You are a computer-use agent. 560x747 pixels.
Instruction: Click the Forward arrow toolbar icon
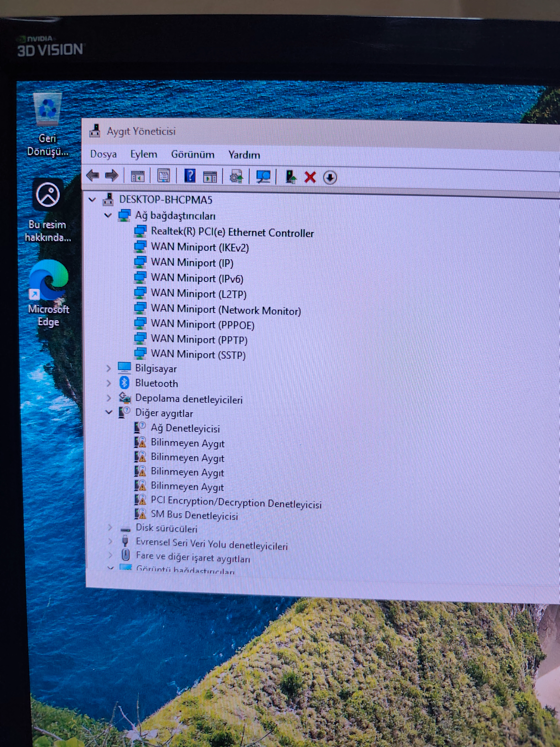click(111, 176)
